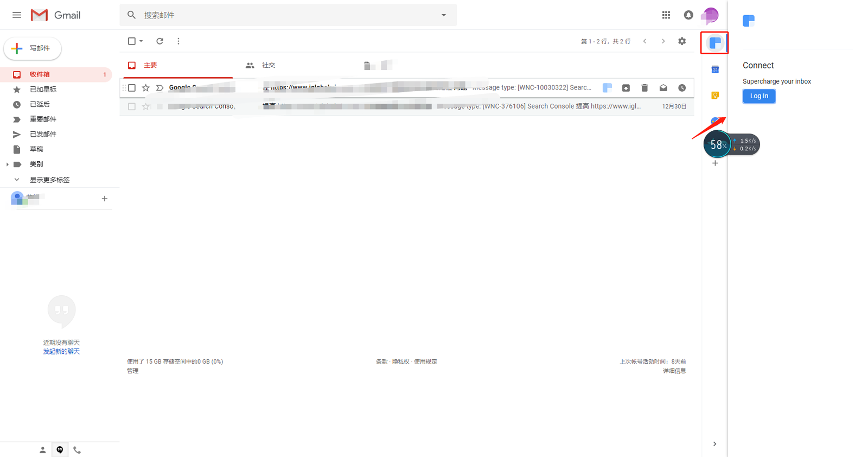Open Hangouts contacts icon at bottom
The image size is (868, 457).
point(42,450)
